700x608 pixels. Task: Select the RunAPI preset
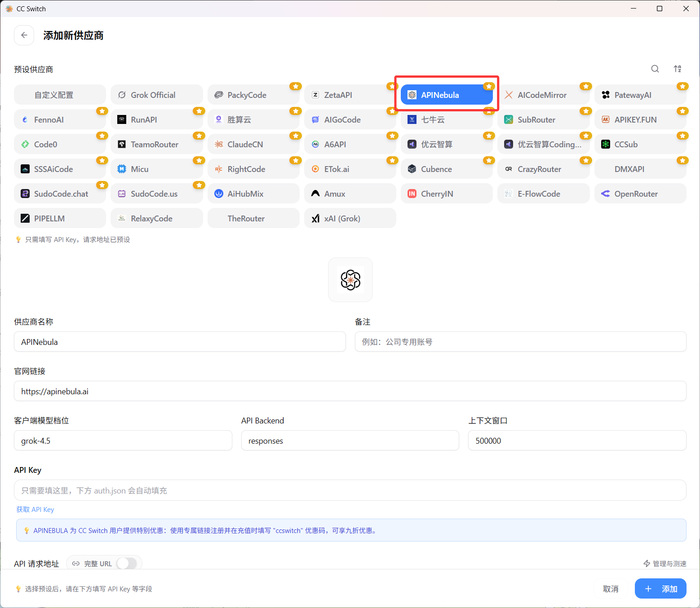pyautogui.click(x=157, y=119)
